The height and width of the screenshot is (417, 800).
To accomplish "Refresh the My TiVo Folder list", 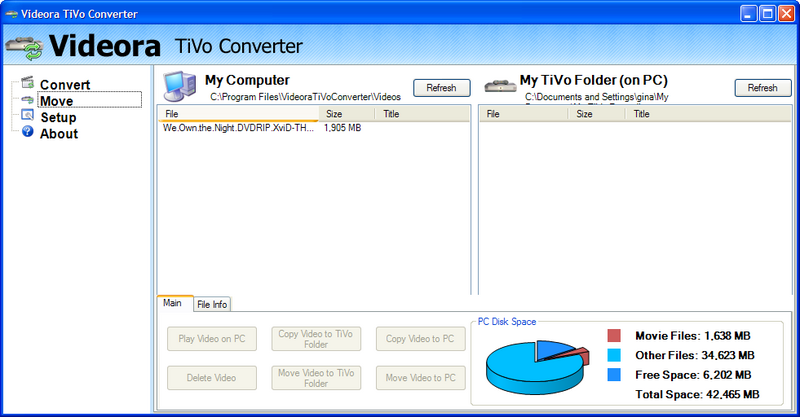I will point(762,88).
